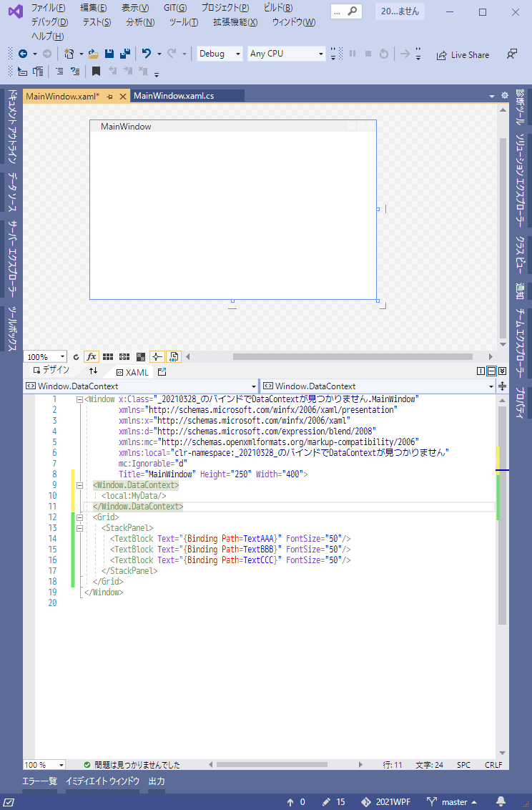532x810 pixels.
Task: Open the ソリューション エクスプローラー side panel
Action: tap(520, 181)
